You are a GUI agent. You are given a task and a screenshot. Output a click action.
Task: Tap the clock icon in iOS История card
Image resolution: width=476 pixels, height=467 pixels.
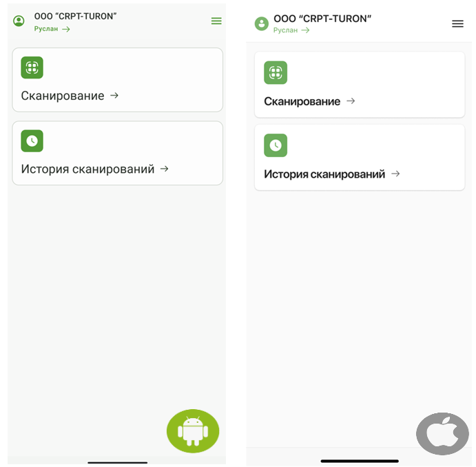[x=276, y=145]
